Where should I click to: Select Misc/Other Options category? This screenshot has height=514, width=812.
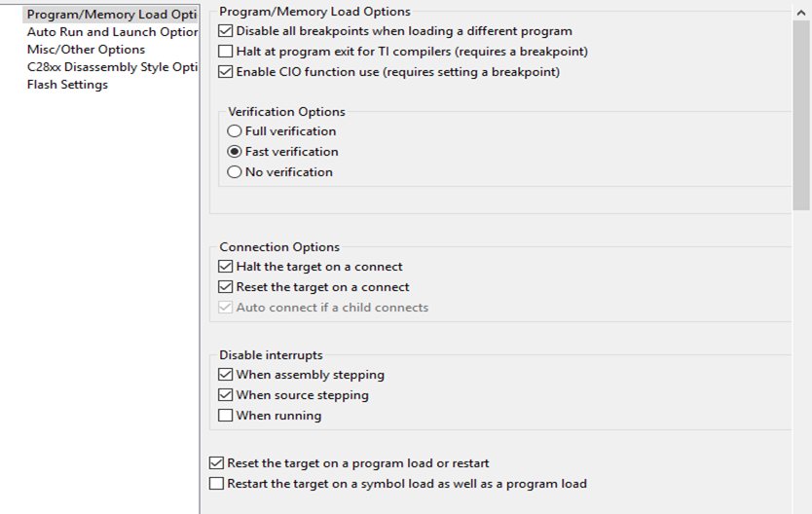coord(86,50)
